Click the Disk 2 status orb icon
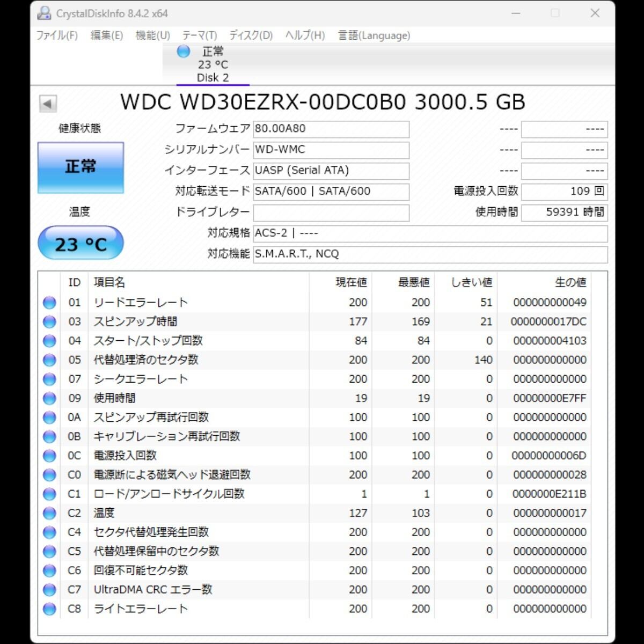 184,52
